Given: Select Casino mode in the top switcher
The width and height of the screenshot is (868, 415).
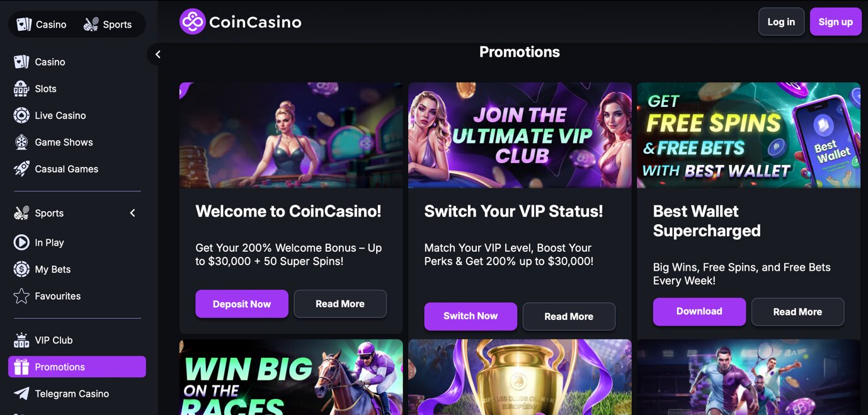Looking at the screenshot, I should [42, 24].
